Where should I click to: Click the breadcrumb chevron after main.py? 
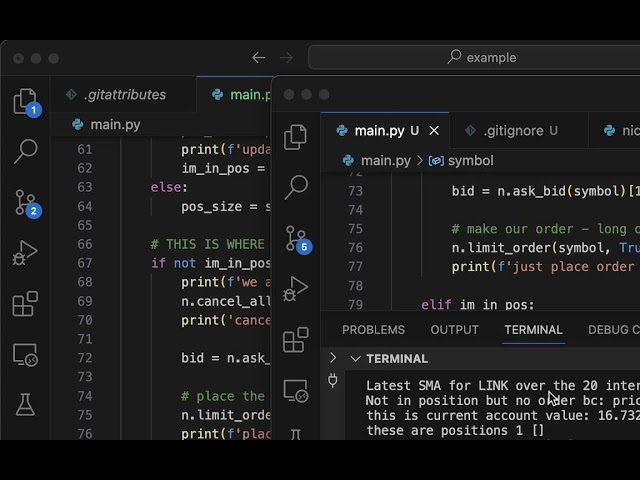420,161
